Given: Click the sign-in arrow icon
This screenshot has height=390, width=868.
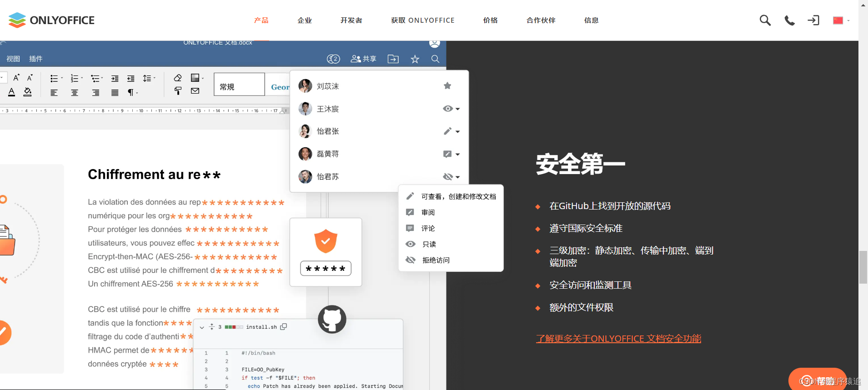Looking at the screenshot, I should pos(813,20).
